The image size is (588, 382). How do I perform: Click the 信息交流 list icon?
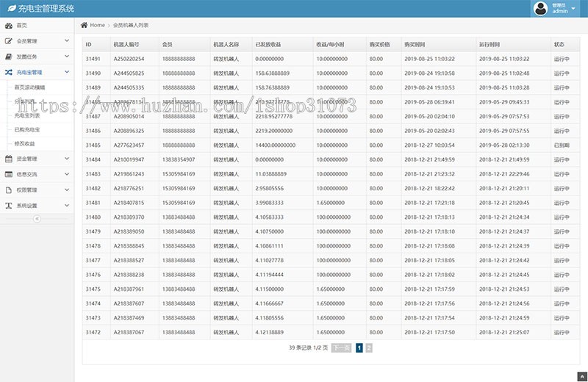pyautogui.click(x=9, y=174)
